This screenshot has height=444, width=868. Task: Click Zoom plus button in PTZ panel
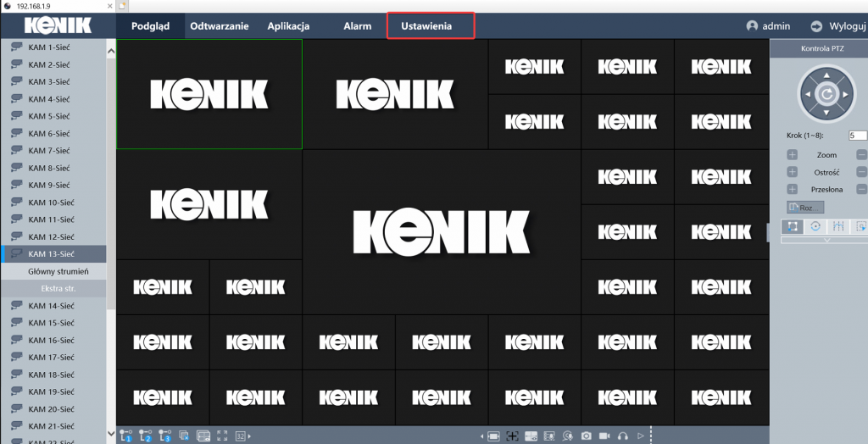tap(793, 155)
